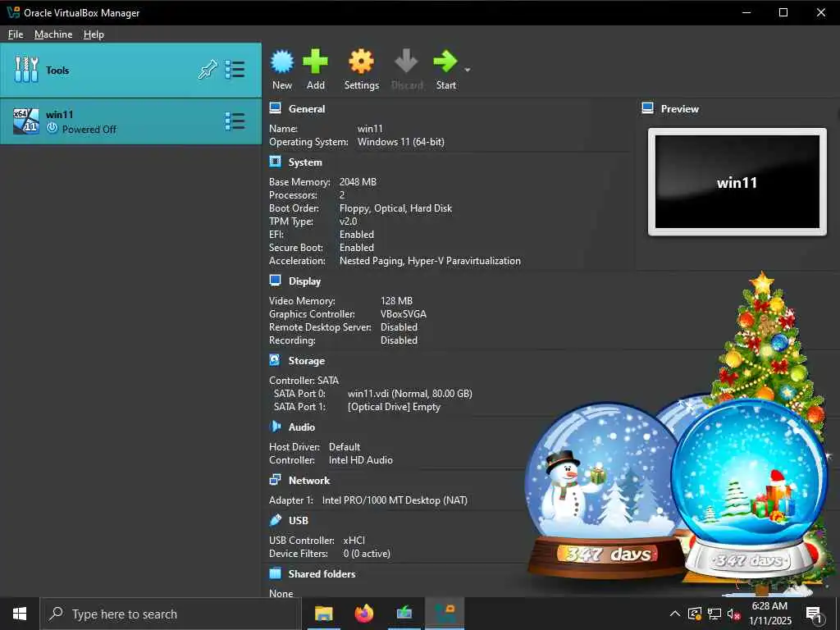The image size is (840, 630).
Task: Click the USB section plug icon
Action: pos(276,519)
